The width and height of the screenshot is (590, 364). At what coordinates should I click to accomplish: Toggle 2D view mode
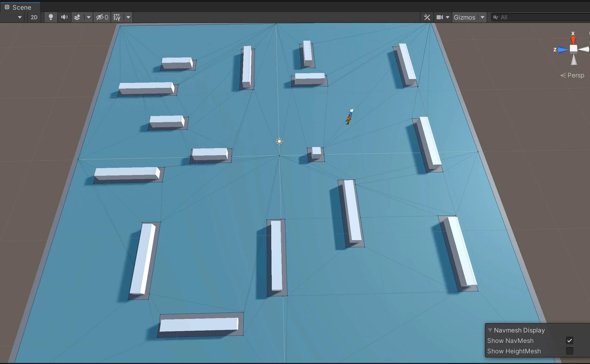pyautogui.click(x=34, y=17)
